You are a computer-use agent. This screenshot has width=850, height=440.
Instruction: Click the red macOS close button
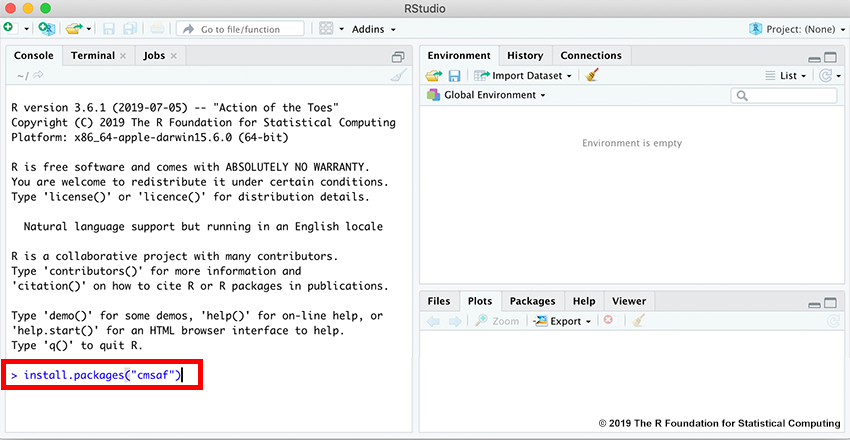(x=11, y=8)
